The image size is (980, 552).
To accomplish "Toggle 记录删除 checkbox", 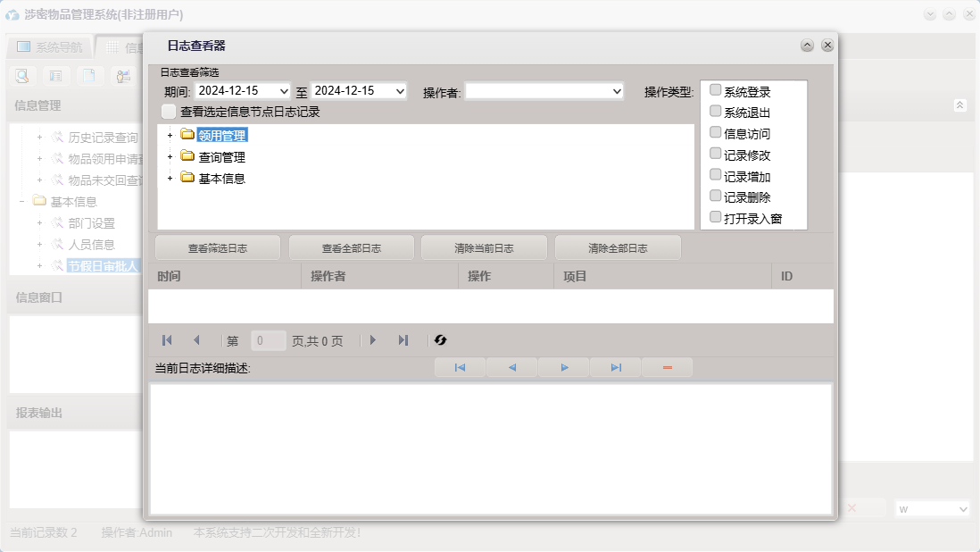I will click(716, 197).
